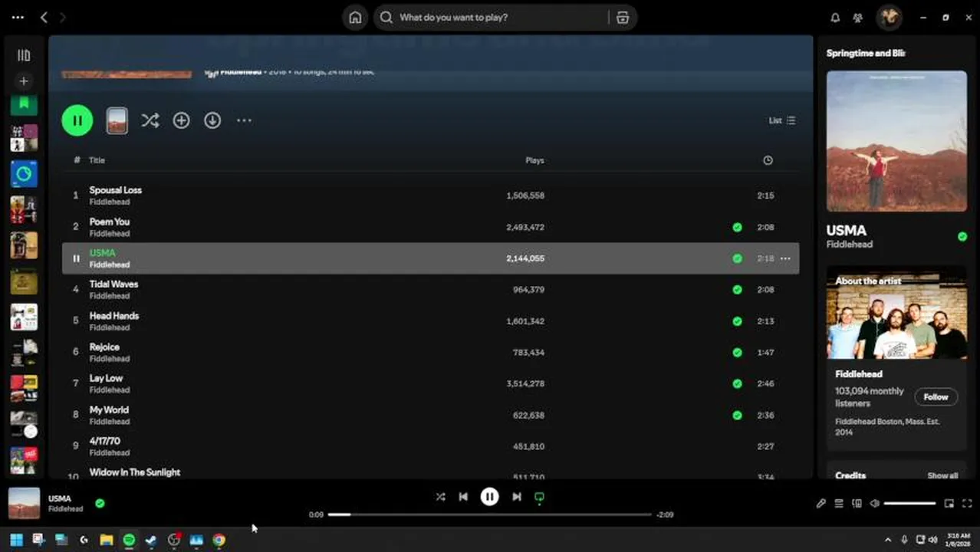Image resolution: width=980 pixels, height=552 pixels.
Task: Toggle saved checkmark for Poem You
Action: [x=737, y=227]
